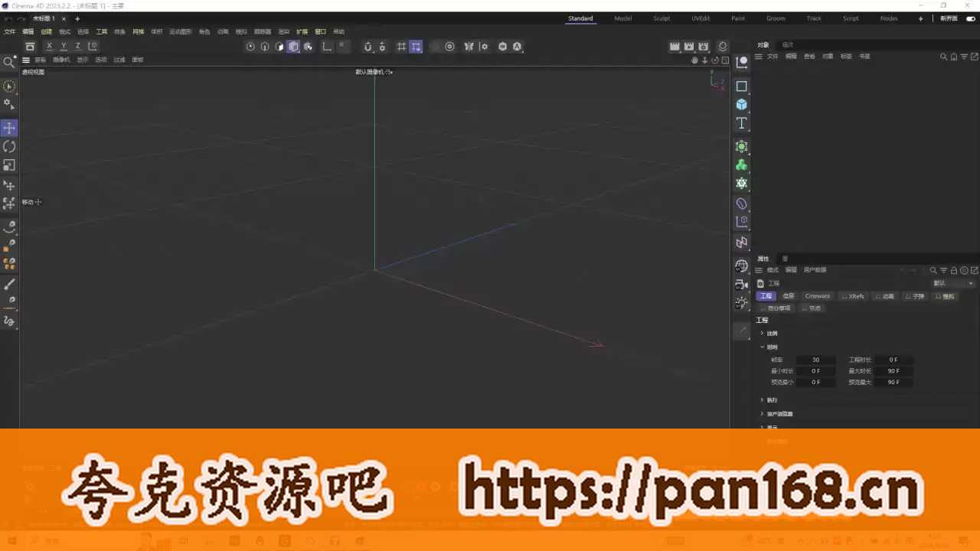Select the Rotate tool in left toolbar
This screenshot has height=551, width=980.
tap(9, 146)
